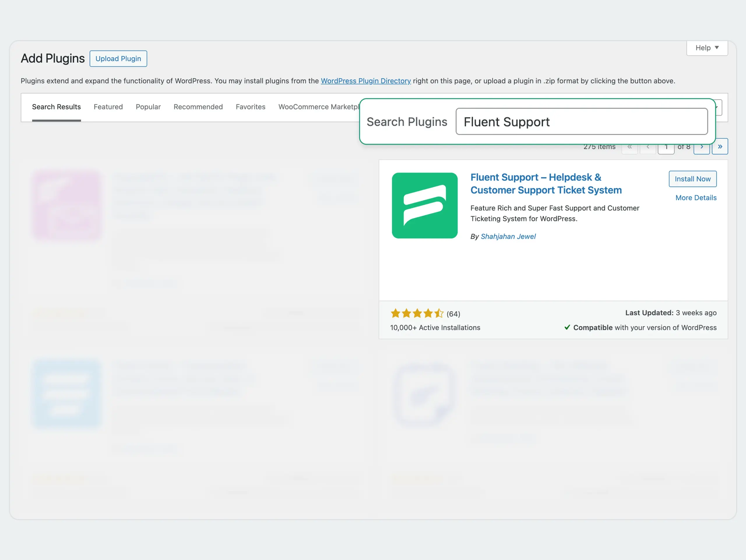Open the Help dropdown
Viewport: 746px width, 560px height.
point(707,48)
